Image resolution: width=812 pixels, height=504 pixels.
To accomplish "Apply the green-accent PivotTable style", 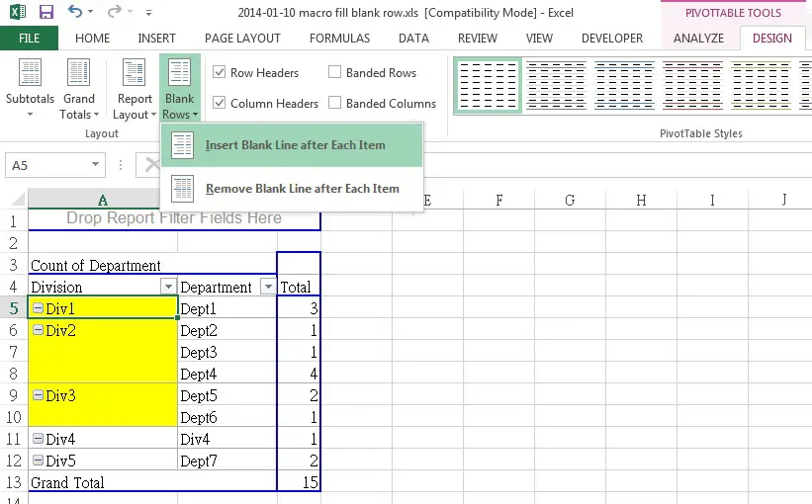I will [x=761, y=85].
